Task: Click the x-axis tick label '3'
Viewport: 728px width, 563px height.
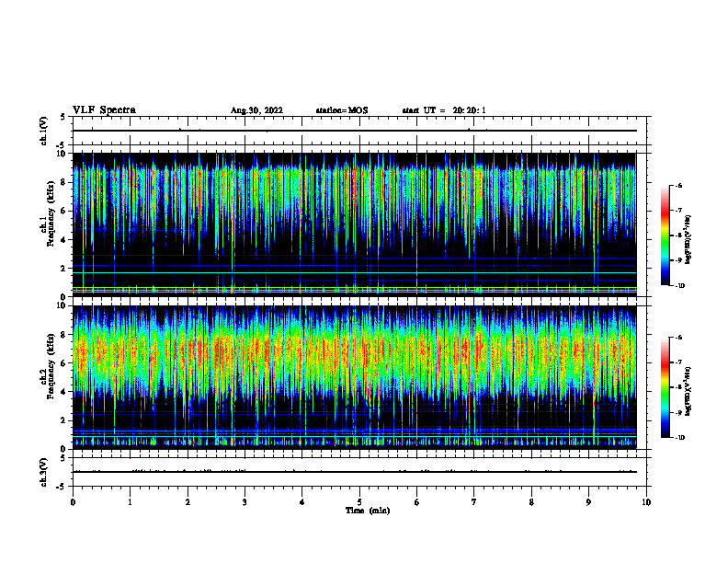Action: (245, 502)
